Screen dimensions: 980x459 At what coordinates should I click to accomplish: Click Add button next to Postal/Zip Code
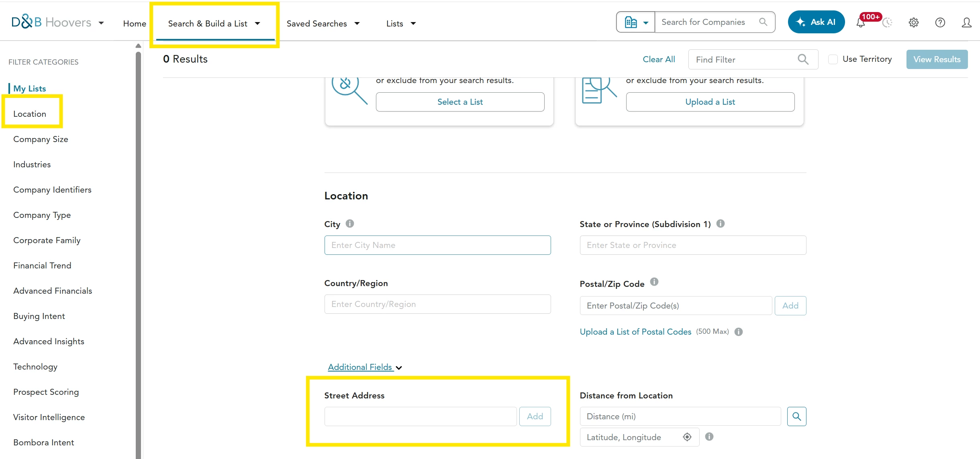[790, 306]
